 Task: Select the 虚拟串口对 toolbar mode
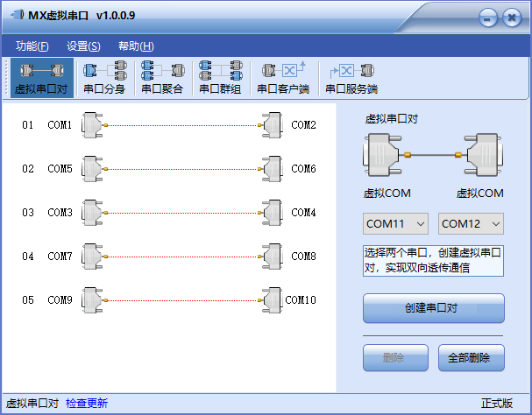tap(42, 78)
